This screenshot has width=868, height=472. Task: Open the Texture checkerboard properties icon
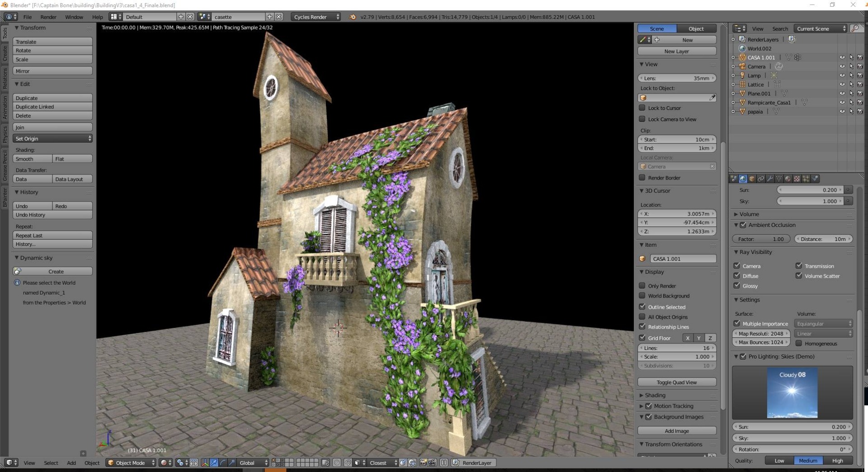coord(797,179)
